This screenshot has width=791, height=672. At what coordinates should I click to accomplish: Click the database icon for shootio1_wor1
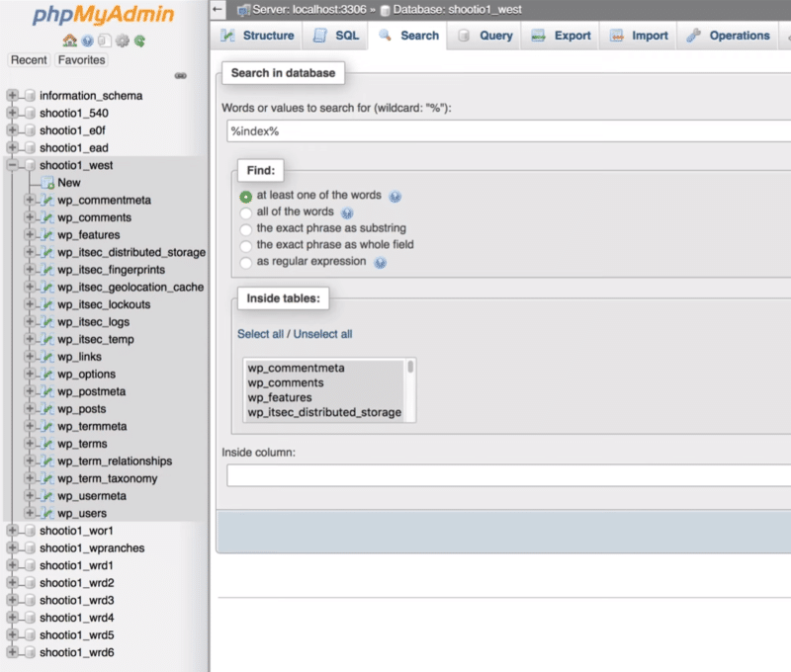pos(30,531)
